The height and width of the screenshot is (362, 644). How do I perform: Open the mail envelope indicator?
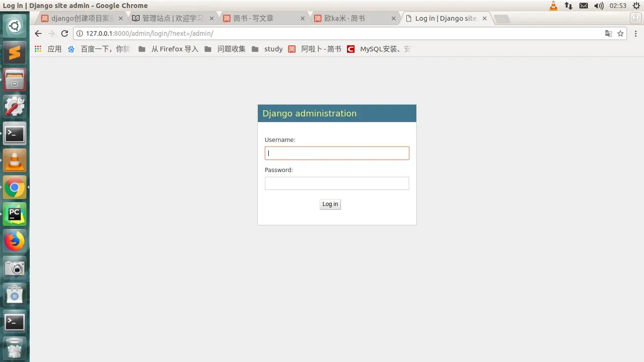point(584,6)
